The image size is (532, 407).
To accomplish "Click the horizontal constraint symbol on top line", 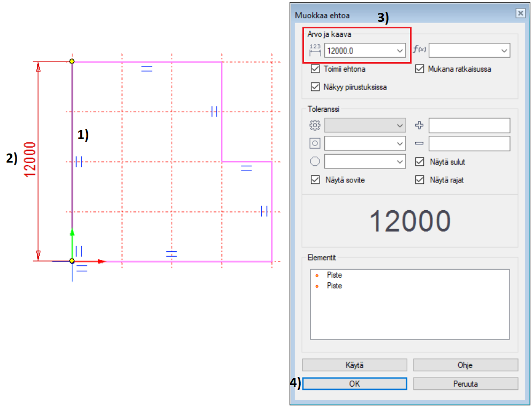I will pyautogui.click(x=146, y=68).
